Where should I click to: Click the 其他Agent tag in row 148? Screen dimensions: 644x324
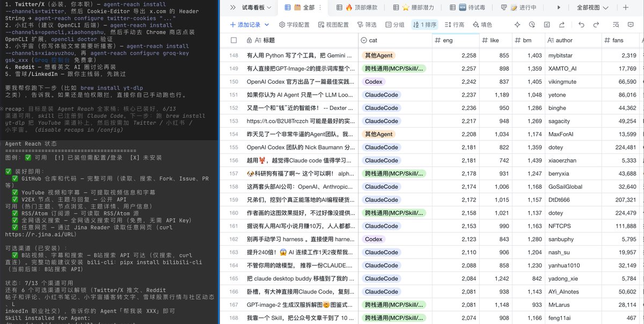click(x=379, y=55)
